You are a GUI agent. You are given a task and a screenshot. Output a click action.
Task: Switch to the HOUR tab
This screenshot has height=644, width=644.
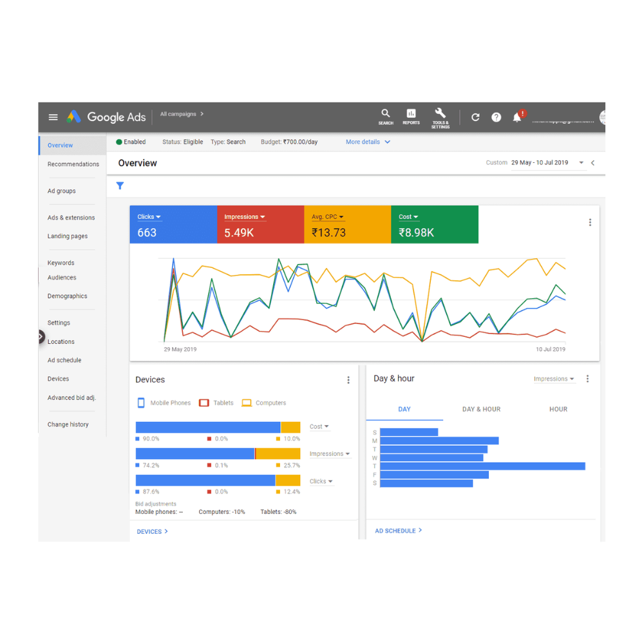pyautogui.click(x=558, y=409)
